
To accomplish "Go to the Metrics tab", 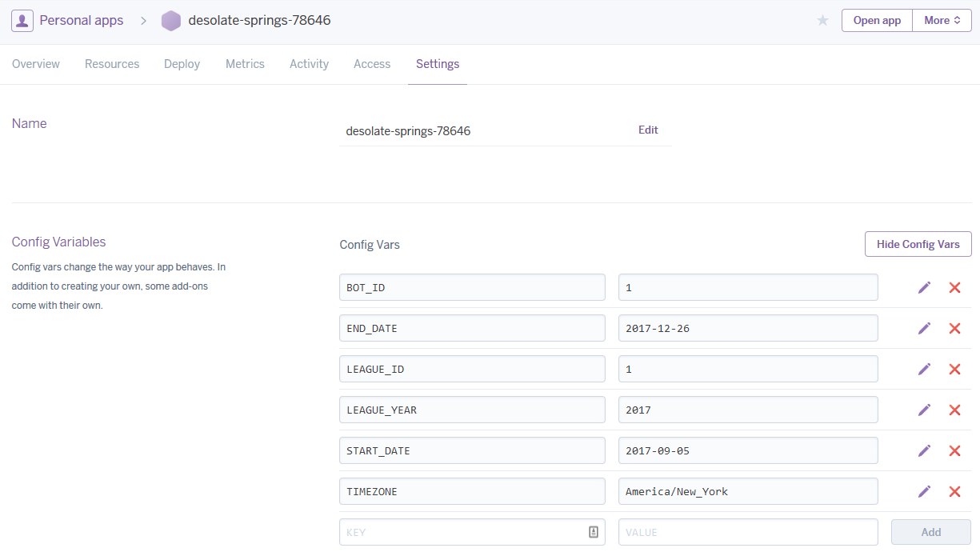I will click(245, 64).
